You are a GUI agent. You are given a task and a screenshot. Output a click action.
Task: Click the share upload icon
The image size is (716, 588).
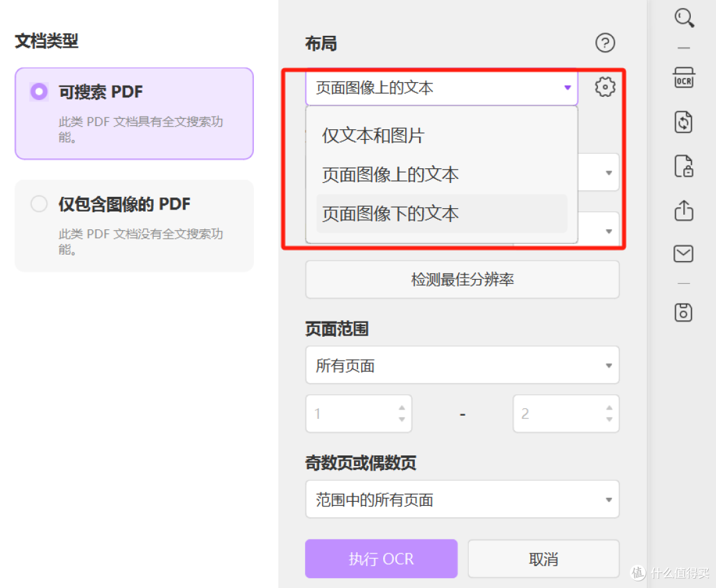click(684, 210)
